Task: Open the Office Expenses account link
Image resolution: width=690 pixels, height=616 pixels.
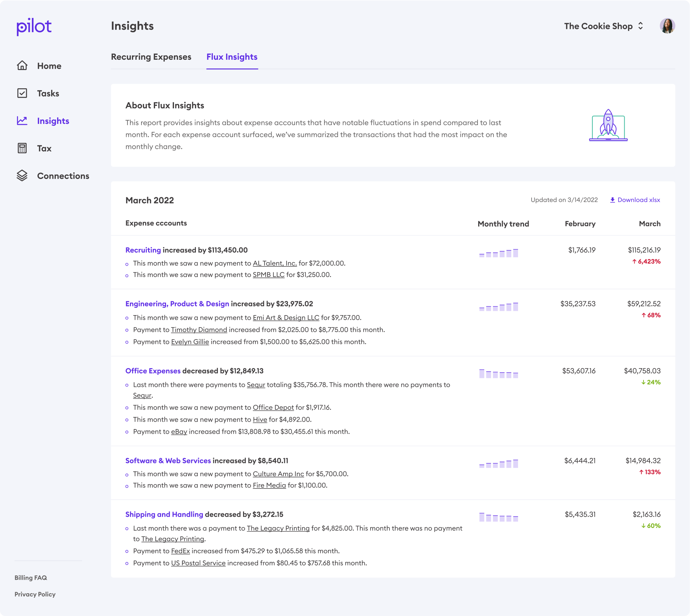Action: click(153, 371)
